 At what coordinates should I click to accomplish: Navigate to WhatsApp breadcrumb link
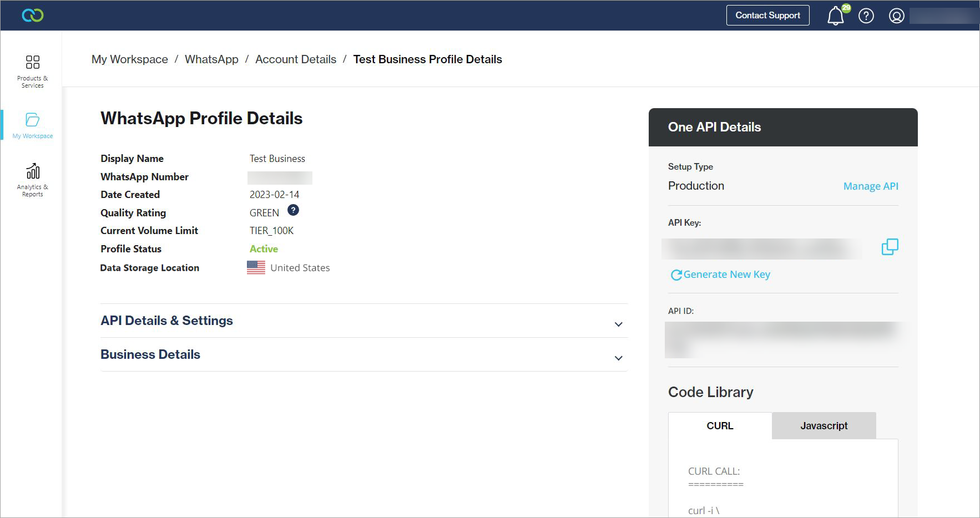pos(211,59)
